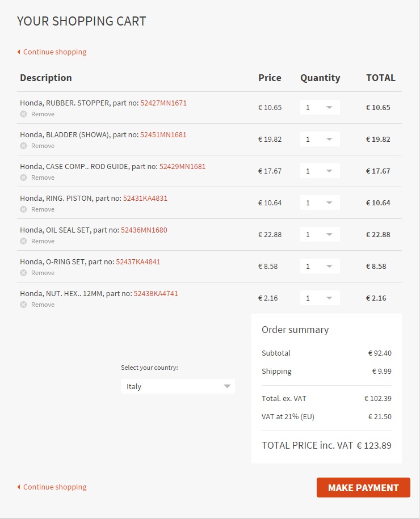
Task: Click remove icon for RUBBER. STOPPER item
Action: 23,114
